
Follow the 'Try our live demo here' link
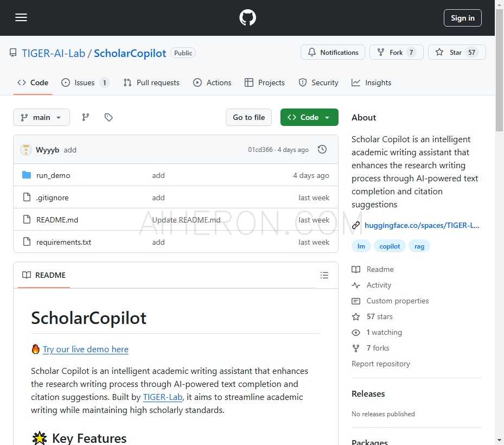coord(86,349)
